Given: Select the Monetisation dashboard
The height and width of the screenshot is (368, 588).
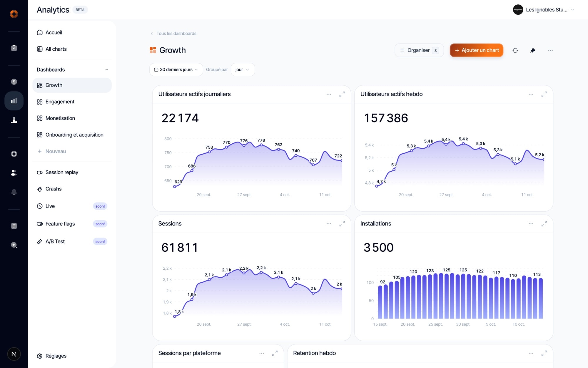Looking at the screenshot, I should [x=72, y=118].
